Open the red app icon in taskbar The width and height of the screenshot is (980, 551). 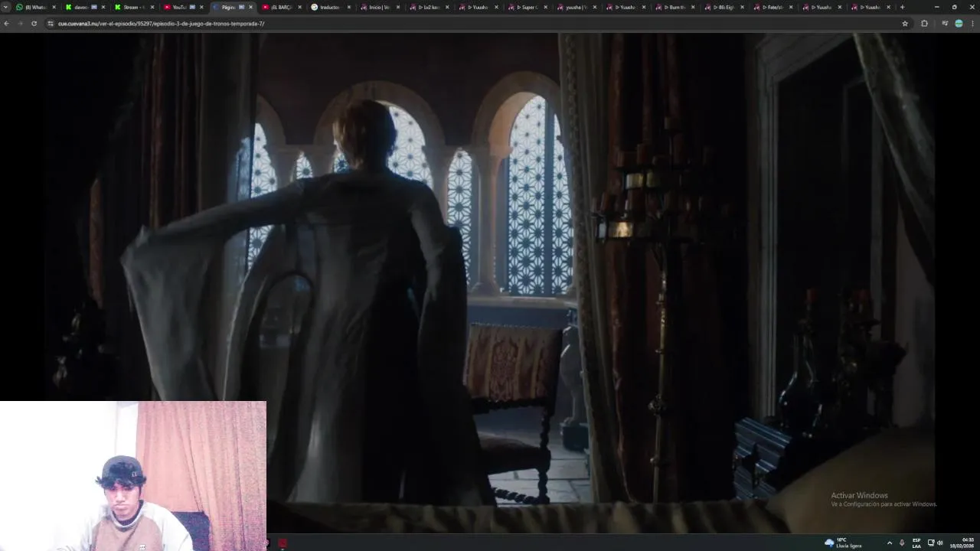tap(283, 543)
